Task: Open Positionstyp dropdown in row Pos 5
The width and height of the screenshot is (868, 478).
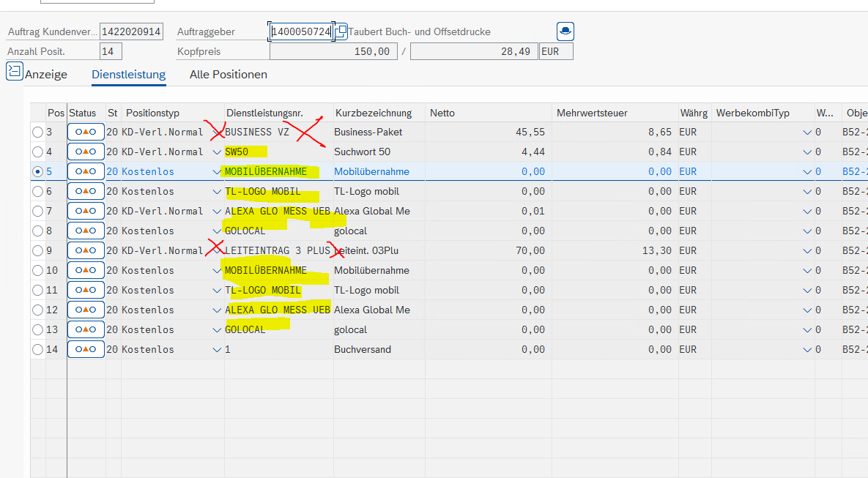Action: 217,172
